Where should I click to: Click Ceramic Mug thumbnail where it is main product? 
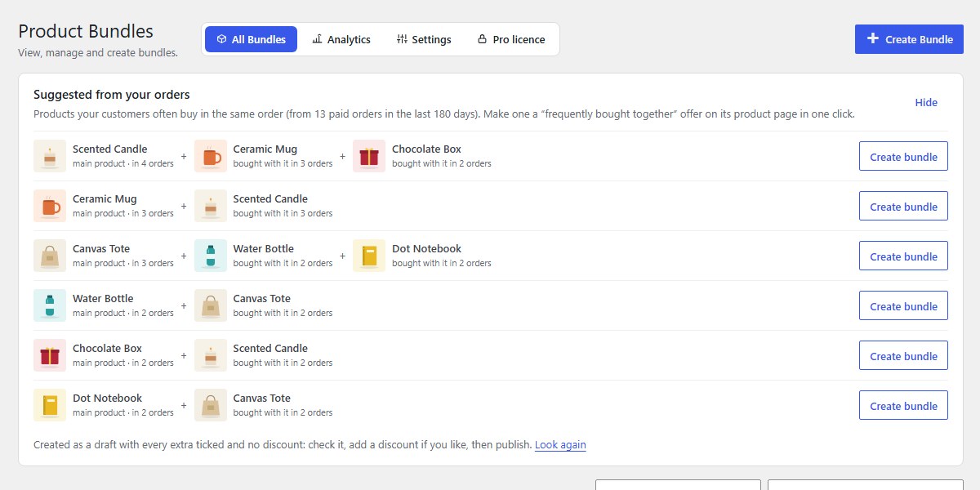50,206
